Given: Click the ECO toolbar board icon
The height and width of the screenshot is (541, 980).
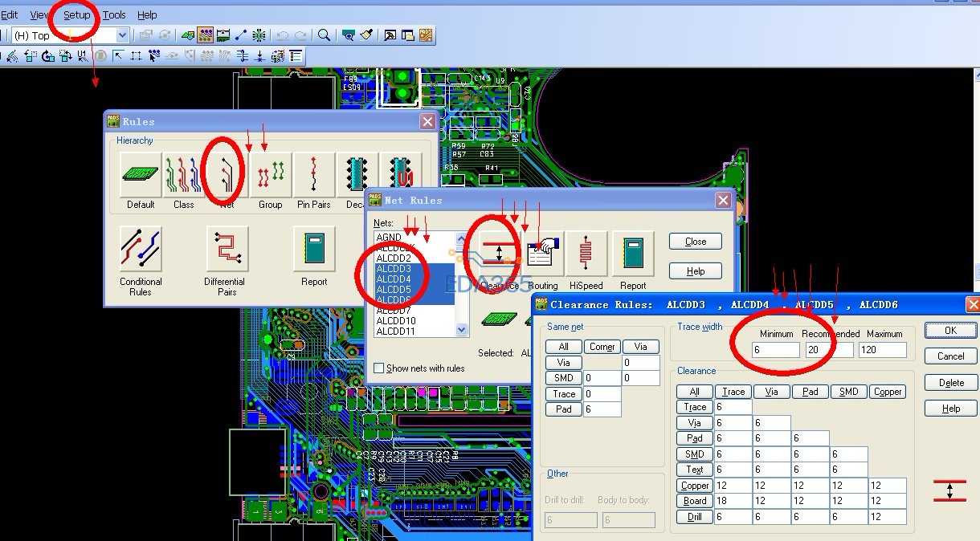Looking at the screenshot, I should (223, 35).
